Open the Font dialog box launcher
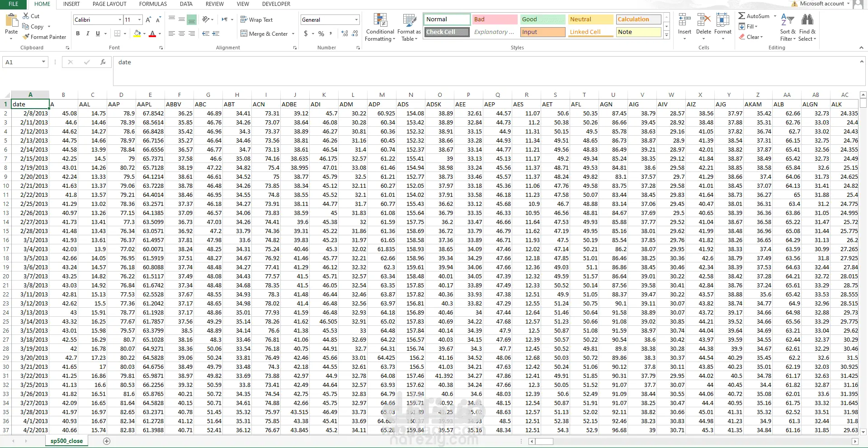This screenshot has height=448, width=868. (x=161, y=48)
